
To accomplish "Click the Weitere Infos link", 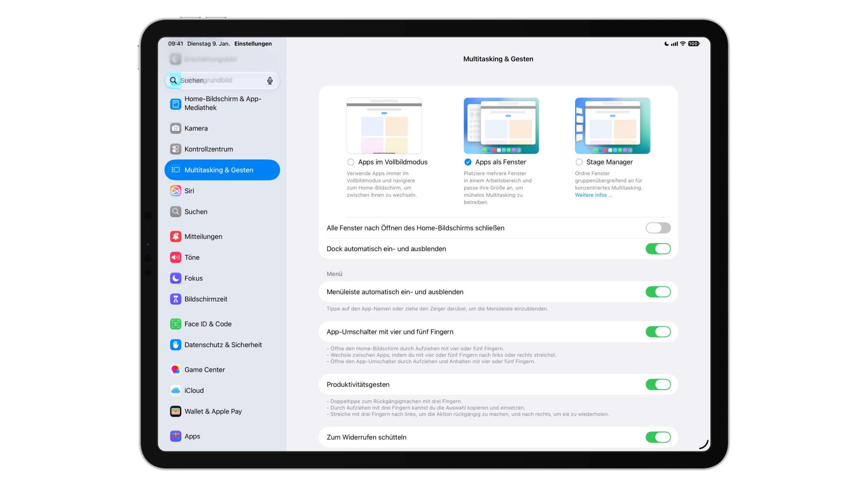I will pyautogui.click(x=594, y=195).
